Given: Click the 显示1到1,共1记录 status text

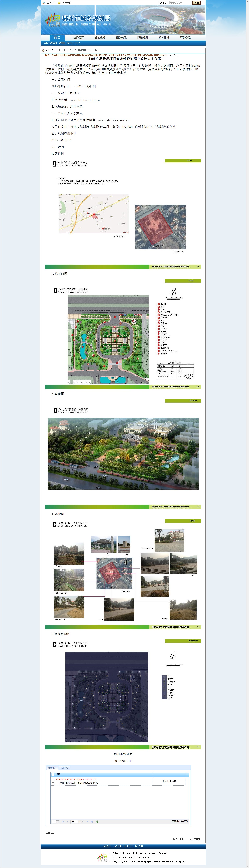Looking at the screenshot, I should pyautogui.click(x=180, y=821).
